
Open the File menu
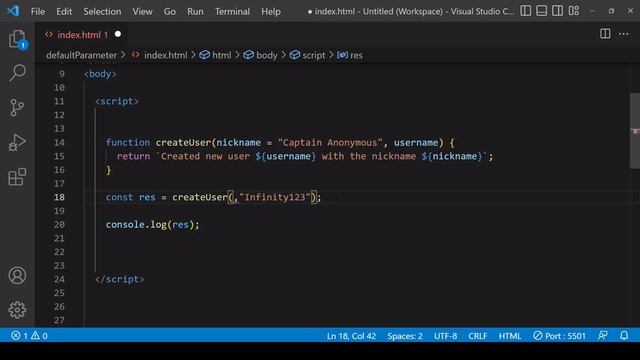38,11
